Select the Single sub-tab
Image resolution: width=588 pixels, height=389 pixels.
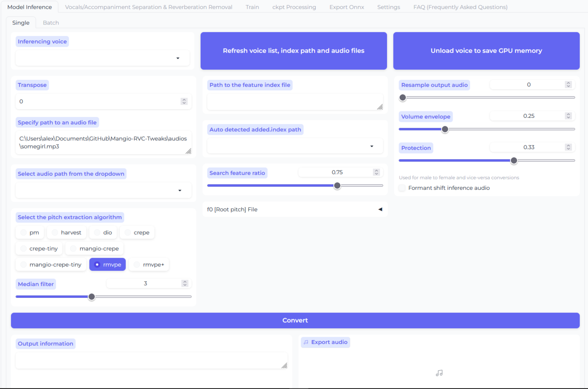point(21,23)
